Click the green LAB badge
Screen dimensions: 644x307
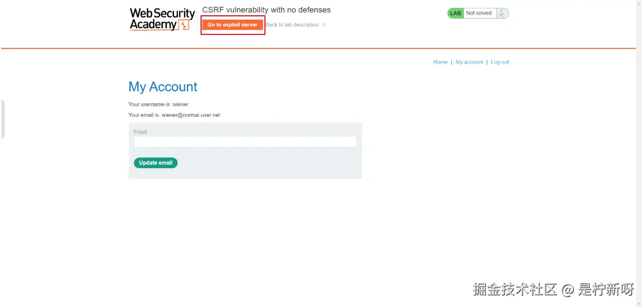pyautogui.click(x=455, y=13)
